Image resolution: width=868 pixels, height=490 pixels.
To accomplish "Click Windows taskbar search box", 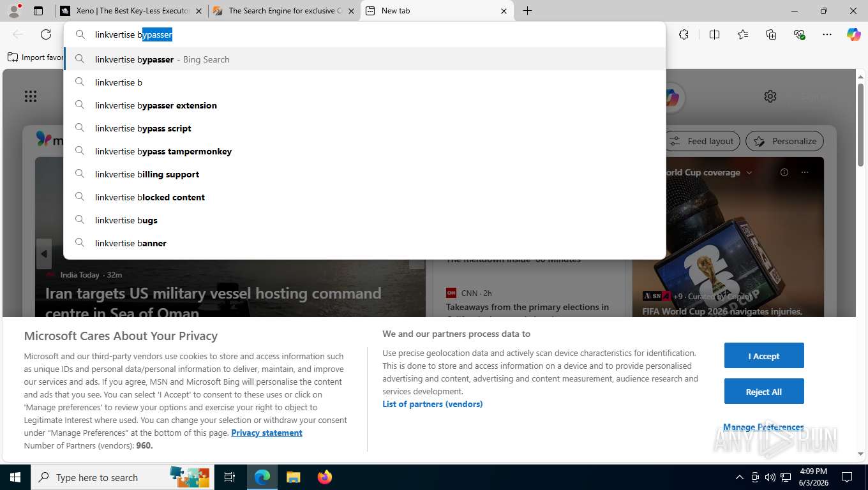I will pyautogui.click(x=123, y=477).
